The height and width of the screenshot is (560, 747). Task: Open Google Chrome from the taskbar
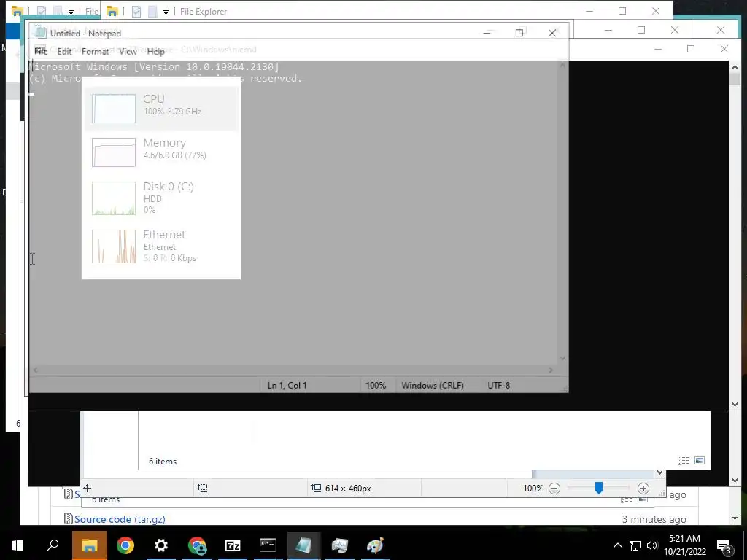[125, 545]
